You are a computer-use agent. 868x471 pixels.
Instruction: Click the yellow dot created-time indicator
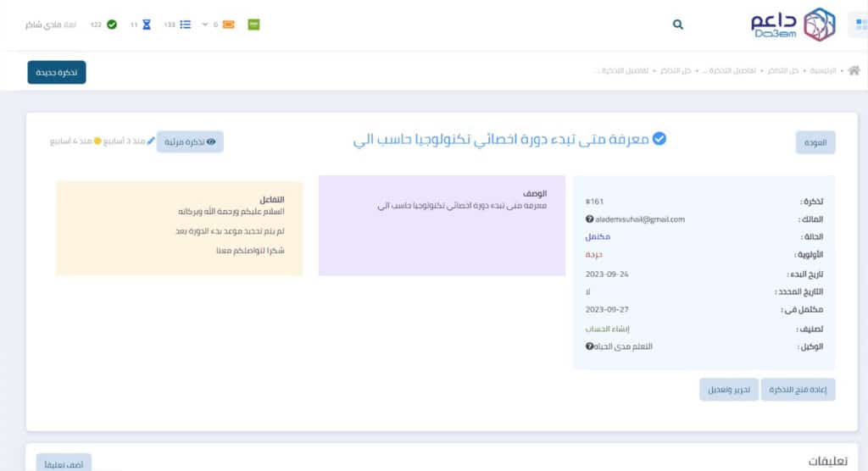click(97, 141)
